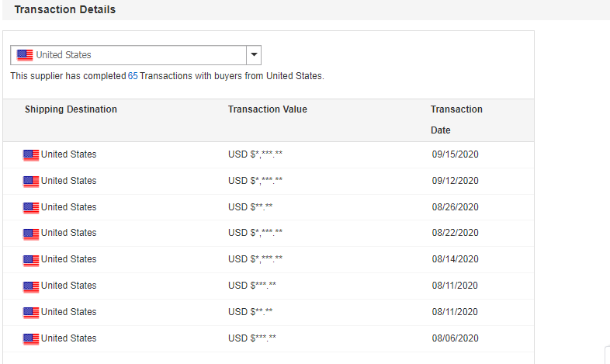This screenshot has width=610, height=364.
Task: Click the flag icon in 08/22/2020 row
Action: coord(31,234)
